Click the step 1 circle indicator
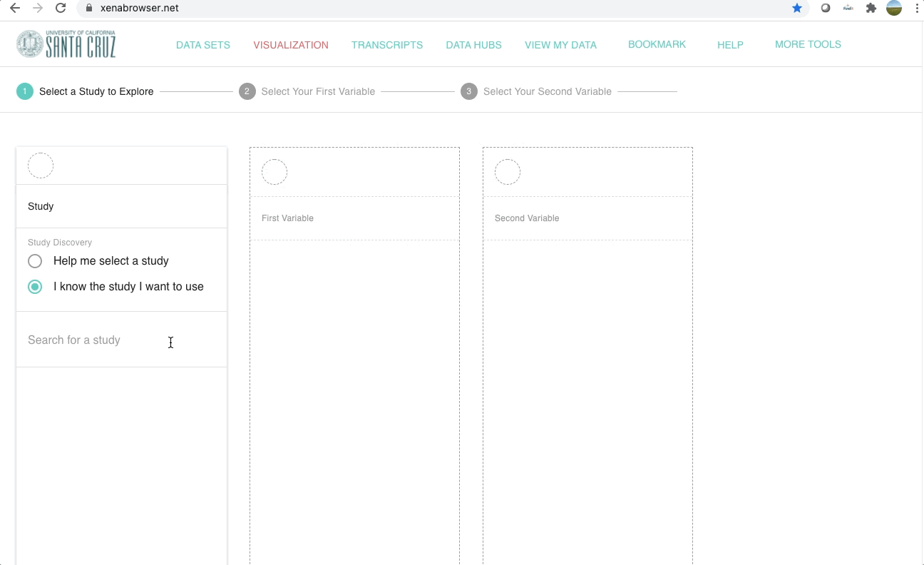The height and width of the screenshot is (565, 924). 25,91
